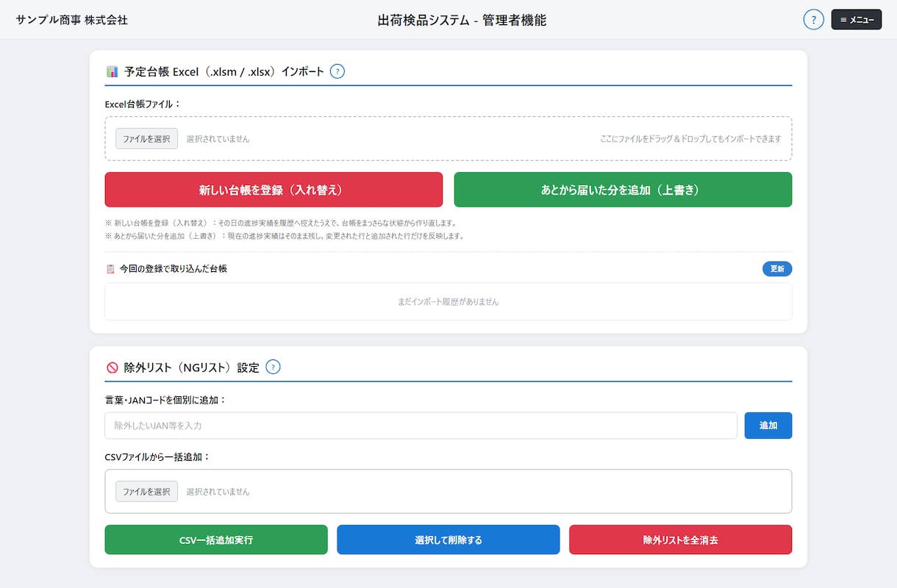Image resolution: width=897 pixels, height=588 pixels.
Task: Click the CSVファイルから一括追加： label
Action: 157,457
